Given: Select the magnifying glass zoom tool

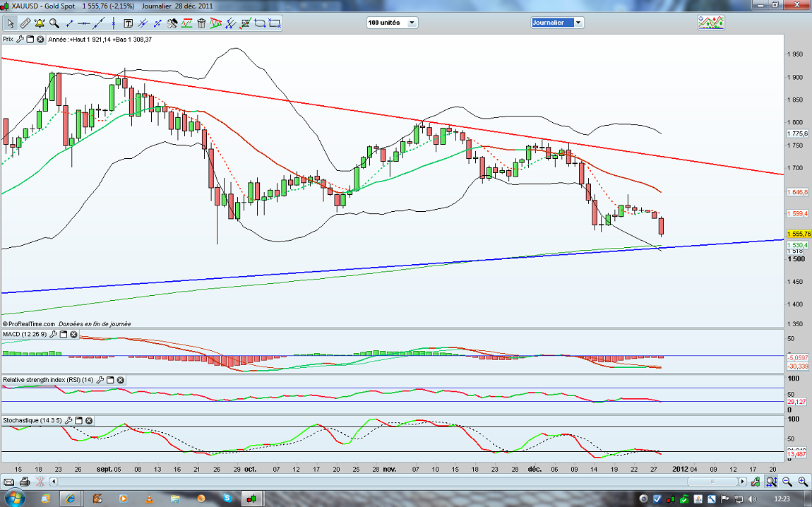Looking at the screenshot, I should pos(54,23).
